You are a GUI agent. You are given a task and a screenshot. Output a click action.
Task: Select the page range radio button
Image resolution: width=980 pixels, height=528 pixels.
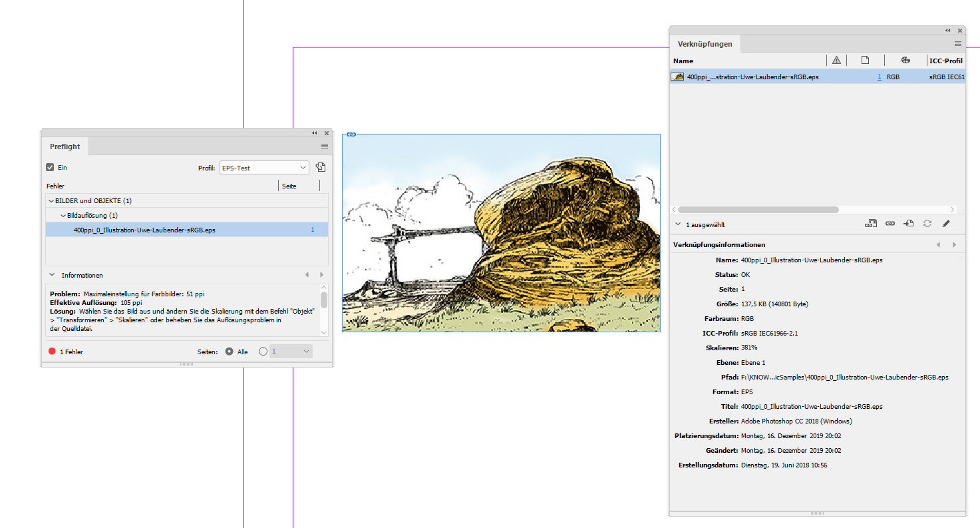(263, 352)
